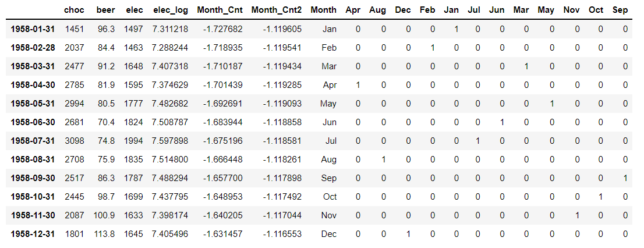This screenshot has width=644, height=248.
Task: Click the Month_Cnt value -1.727682
Action: pos(222,29)
